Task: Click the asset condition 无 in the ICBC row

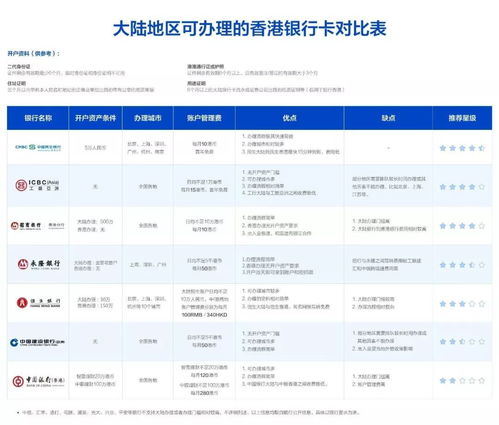Action: point(95,186)
